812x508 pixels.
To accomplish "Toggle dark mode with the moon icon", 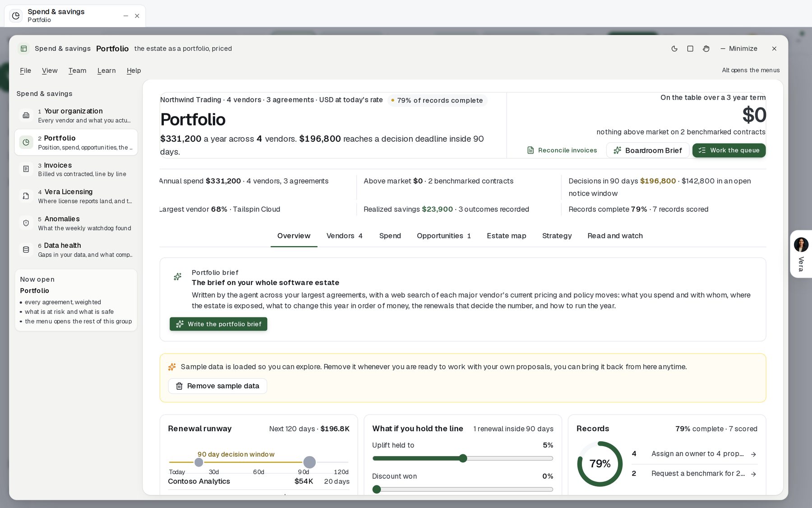I will [x=674, y=49].
